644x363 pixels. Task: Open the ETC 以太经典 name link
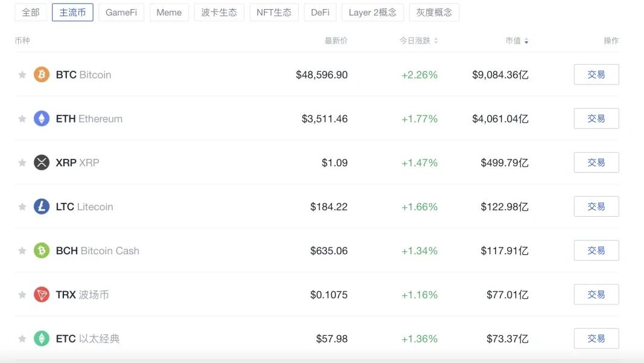click(x=88, y=339)
